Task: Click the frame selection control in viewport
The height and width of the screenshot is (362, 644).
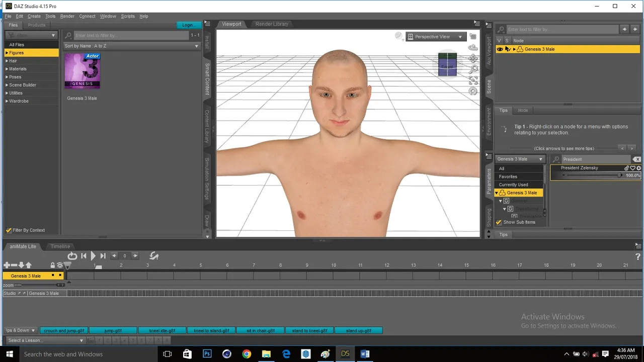Action: click(473, 80)
